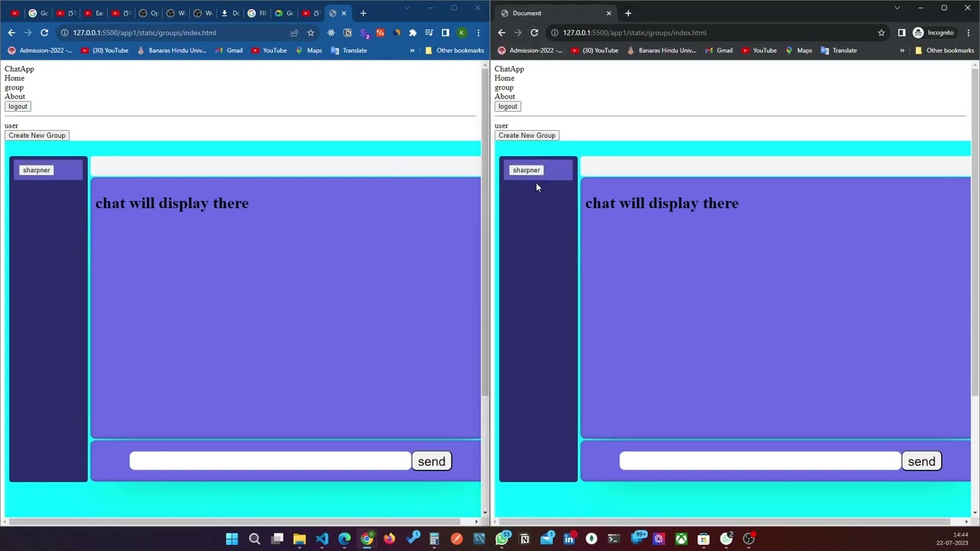Click the Incognito profile indicator
The image size is (980, 551).
click(933, 33)
